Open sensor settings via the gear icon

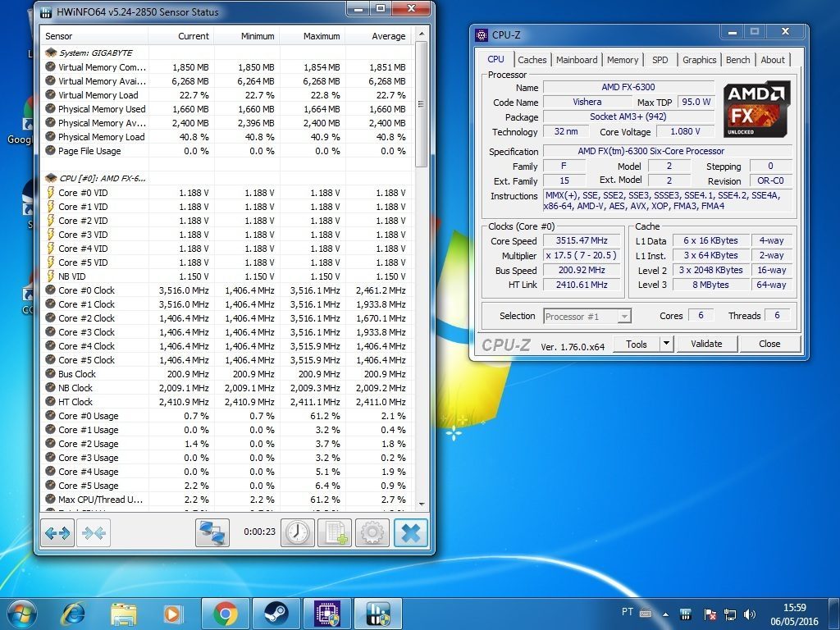coord(372,532)
